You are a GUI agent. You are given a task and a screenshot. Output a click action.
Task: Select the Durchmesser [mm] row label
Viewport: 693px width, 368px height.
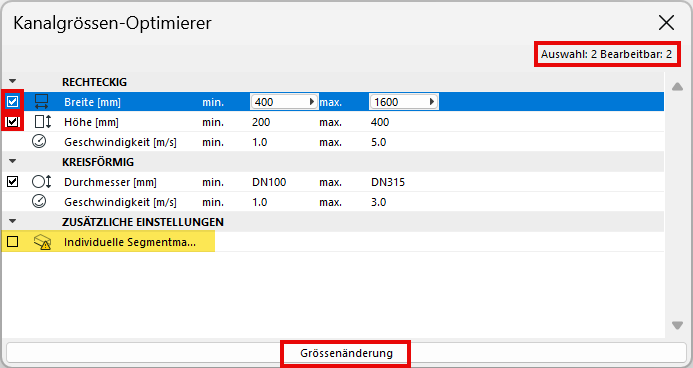click(x=110, y=182)
